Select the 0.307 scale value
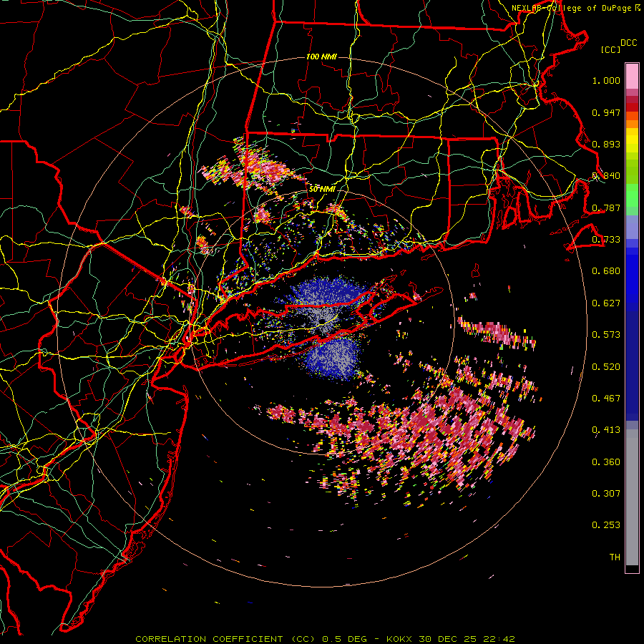The height and width of the screenshot is (644, 644). tap(606, 494)
